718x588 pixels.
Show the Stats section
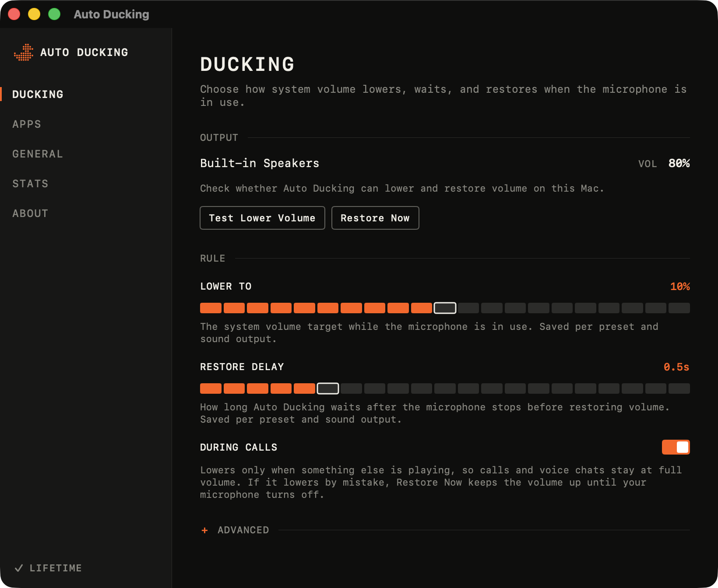(30, 184)
